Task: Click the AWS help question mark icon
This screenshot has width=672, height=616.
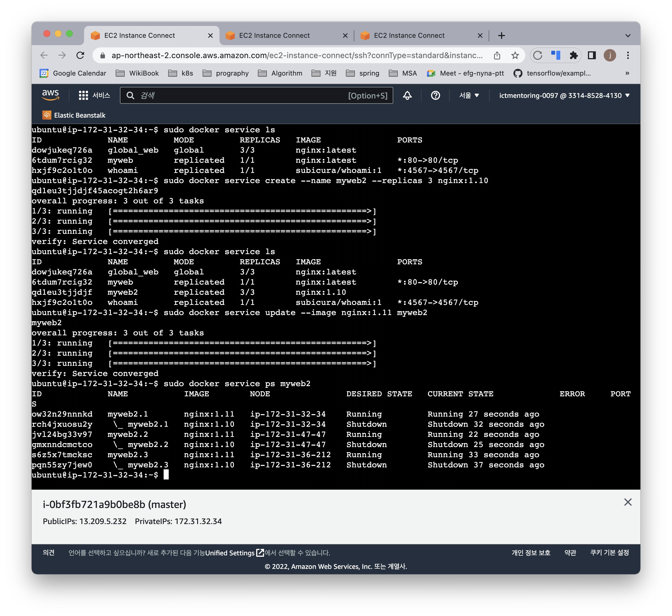Action: (x=435, y=95)
